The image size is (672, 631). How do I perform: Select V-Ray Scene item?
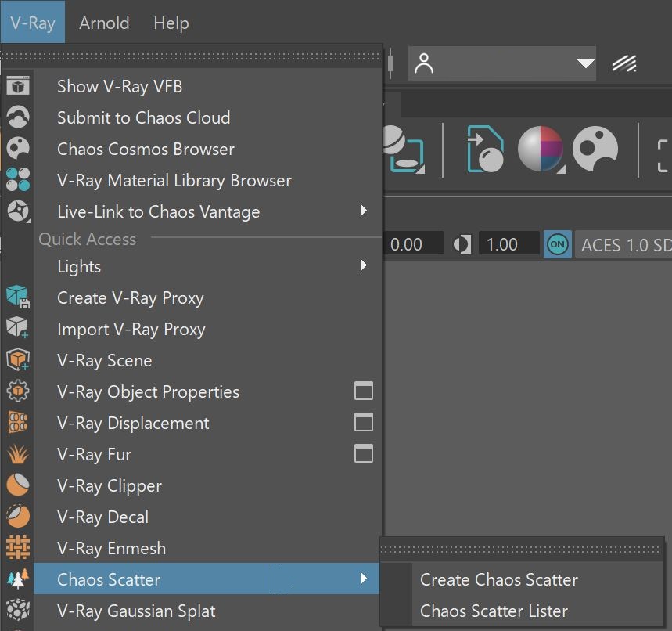pyautogui.click(x=207, y=360)
